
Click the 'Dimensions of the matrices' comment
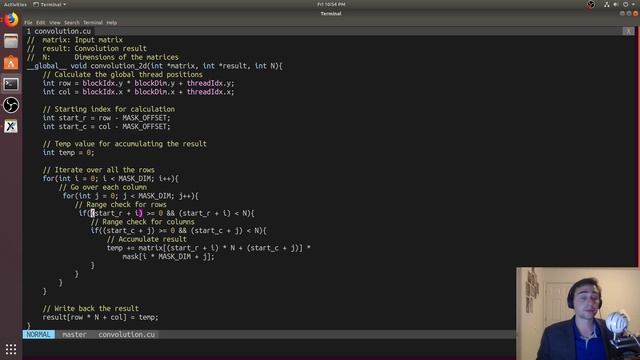[126, 57]
